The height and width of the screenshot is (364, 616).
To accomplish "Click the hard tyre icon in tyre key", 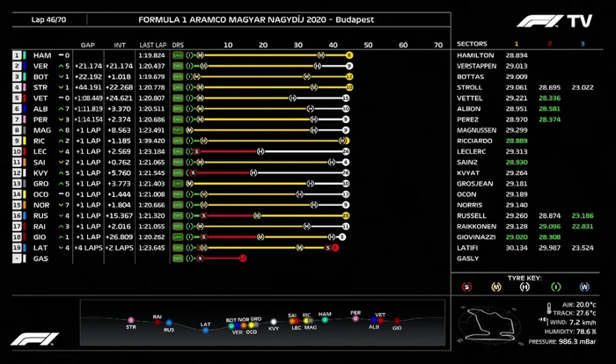I will (x=526, y=286).
